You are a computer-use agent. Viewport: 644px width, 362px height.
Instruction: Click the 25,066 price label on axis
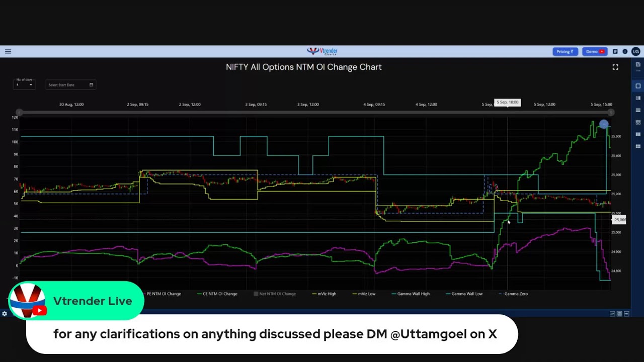[x=619, y=220]
